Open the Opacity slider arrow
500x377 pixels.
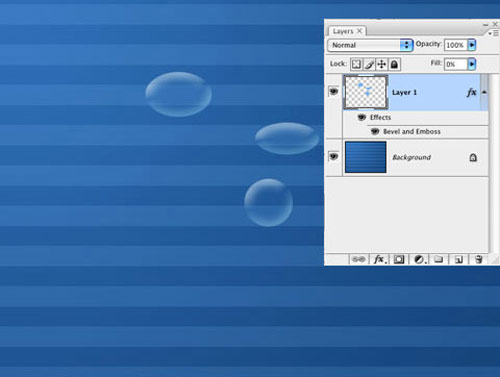coord(472,45)
